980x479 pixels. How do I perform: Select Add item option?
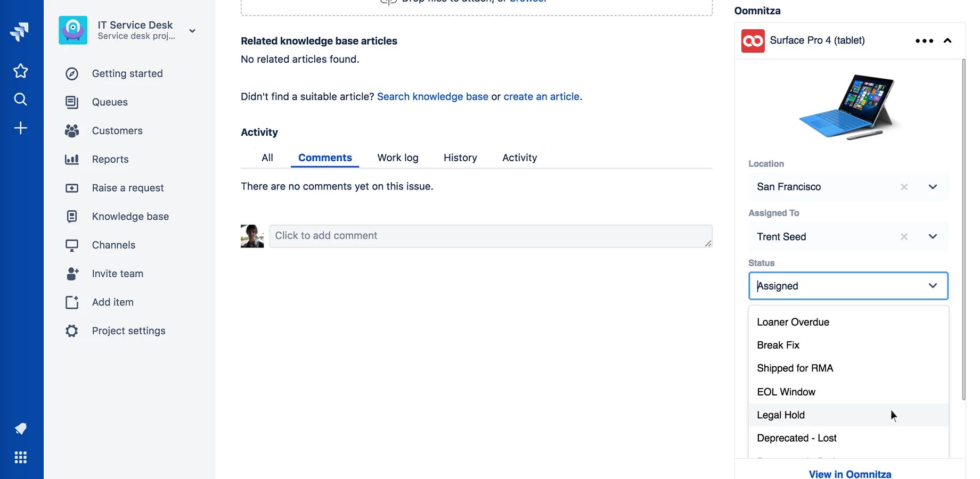(113, 302)
